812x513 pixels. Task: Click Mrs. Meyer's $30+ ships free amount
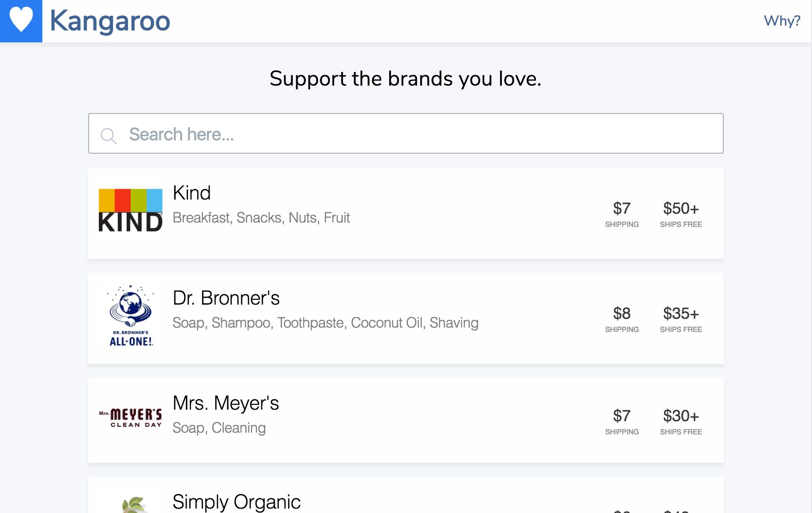[x=680, y=416]
